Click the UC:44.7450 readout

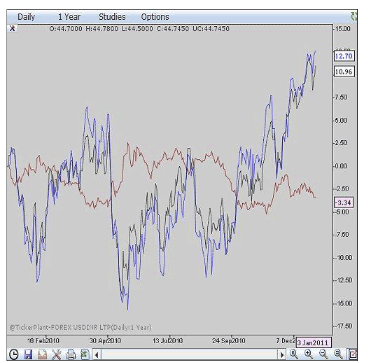pos(211,29)
